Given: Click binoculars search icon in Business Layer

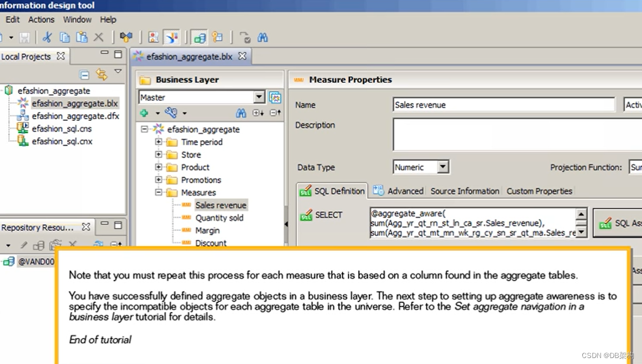Looking at the screenshot, I should tap(241, 113).
